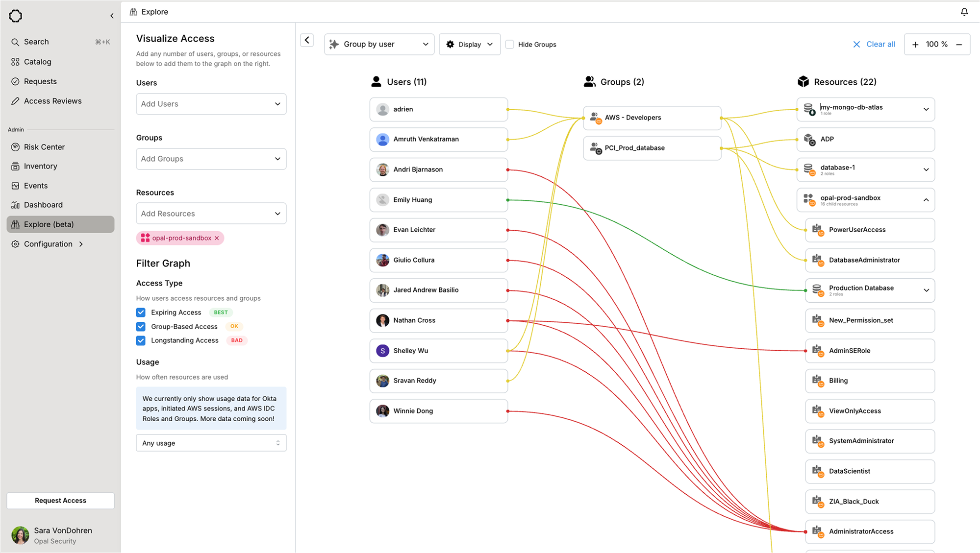Viewport: 980px width, 553px height.
Task: Click the zoom out minus icon
Action: (x=959, y=45)
